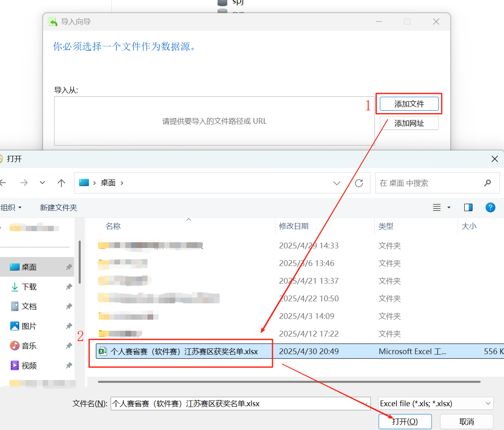The image size is (504, 430).
Task: Open view options dropdown arrow
Action: pos(449,207)
